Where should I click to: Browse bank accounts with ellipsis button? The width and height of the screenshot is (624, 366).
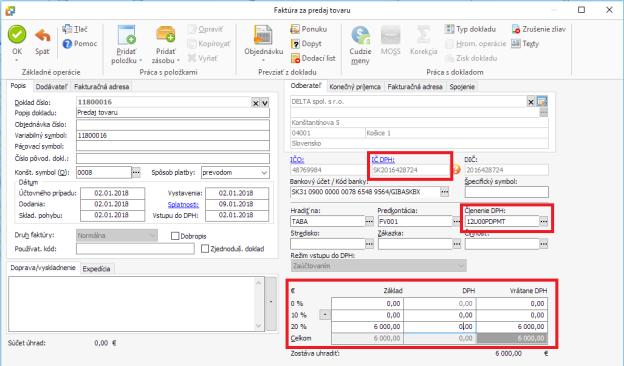click(x=445, y=192)
